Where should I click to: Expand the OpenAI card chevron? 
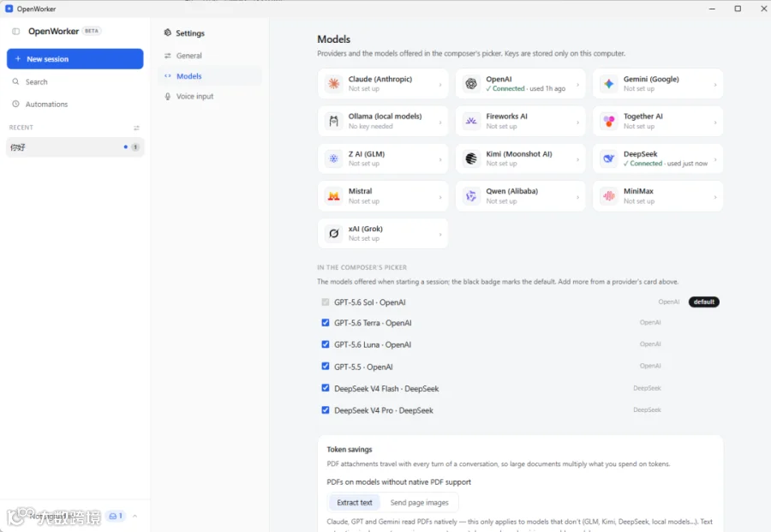(577, 85)
